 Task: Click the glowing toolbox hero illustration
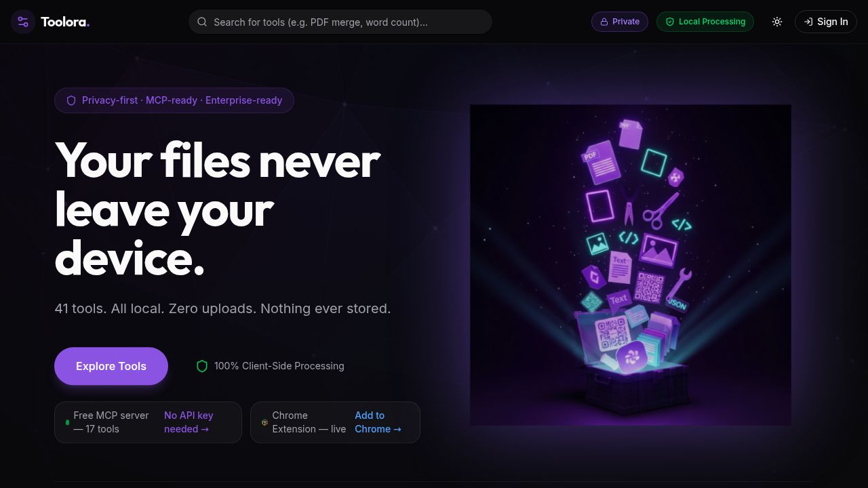pos(631,265)
